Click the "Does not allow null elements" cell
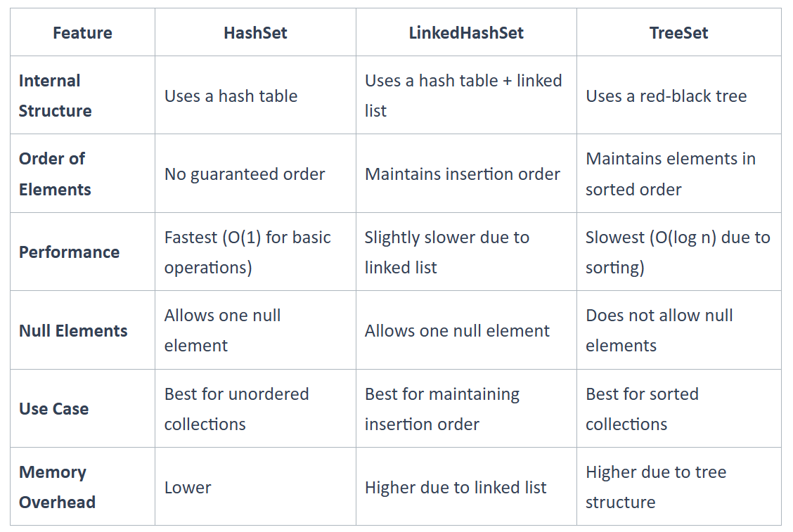 pos(659,330)
